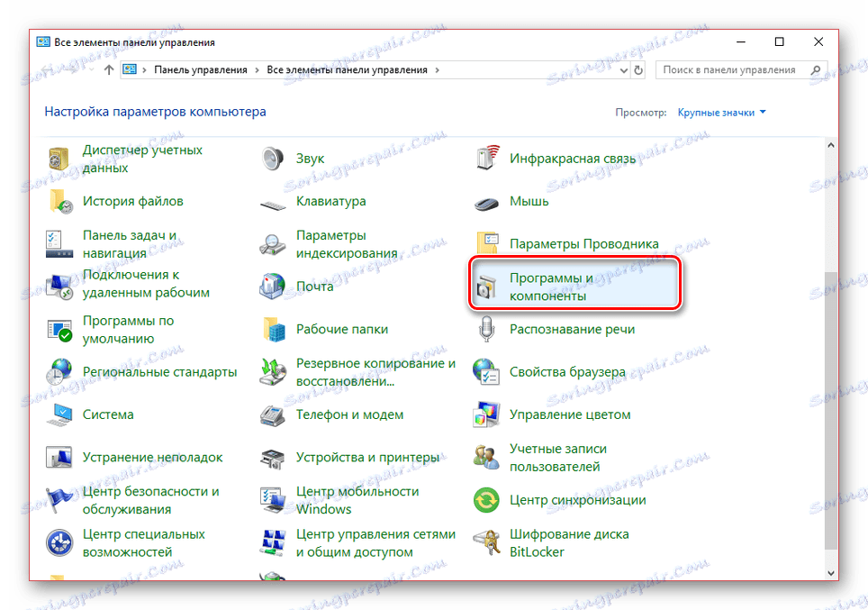Image resolution: width=868 pixels, height=610 pixels.
Task: Open the История файлов link
Action: [133, 202]
